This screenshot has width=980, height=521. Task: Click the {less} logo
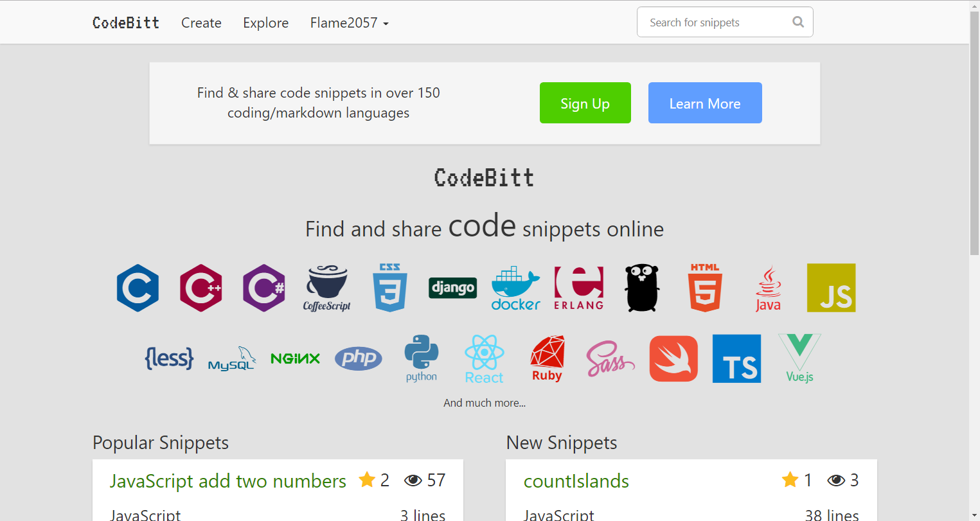click(169, 358)
